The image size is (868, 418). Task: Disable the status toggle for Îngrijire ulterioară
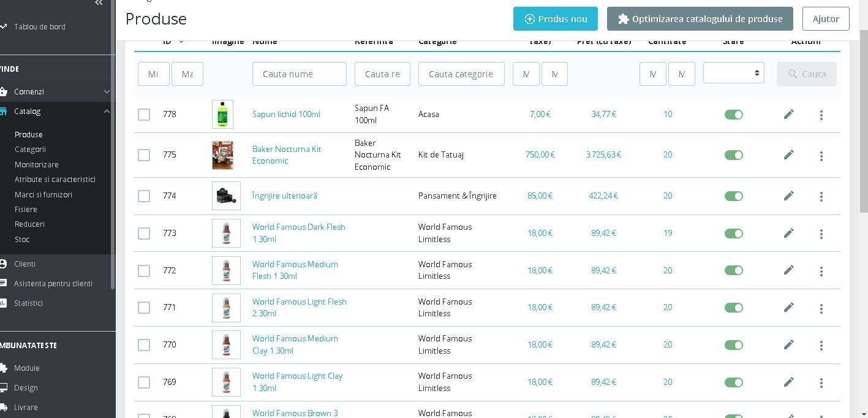pos(733,196)
